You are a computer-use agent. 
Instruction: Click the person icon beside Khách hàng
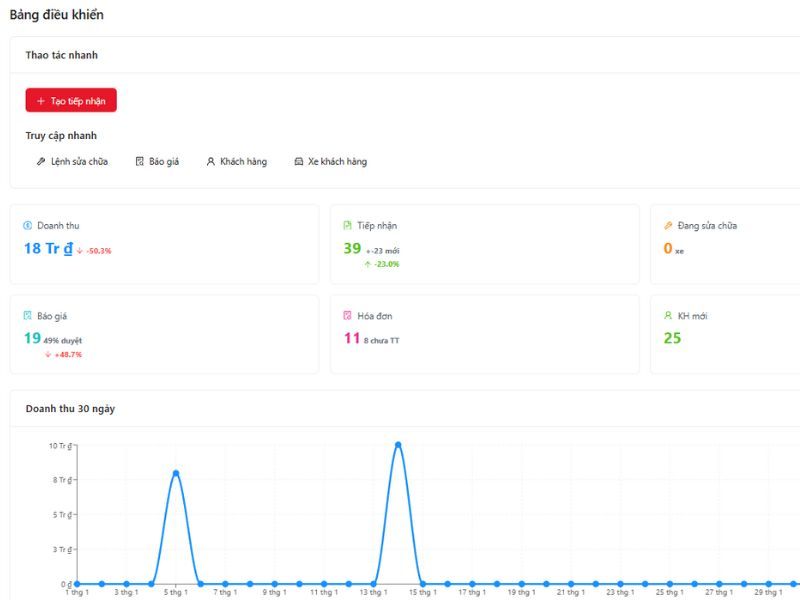point(211,162)
